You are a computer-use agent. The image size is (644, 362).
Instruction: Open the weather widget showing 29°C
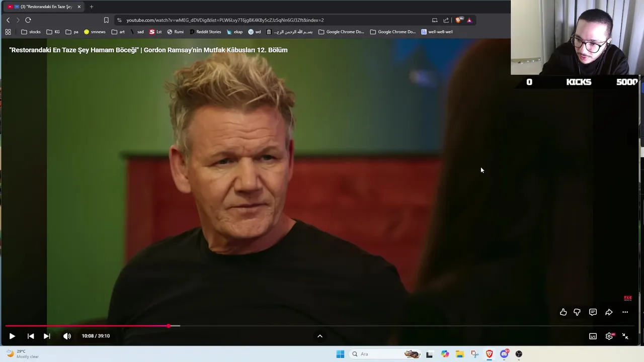pos(21,354)
